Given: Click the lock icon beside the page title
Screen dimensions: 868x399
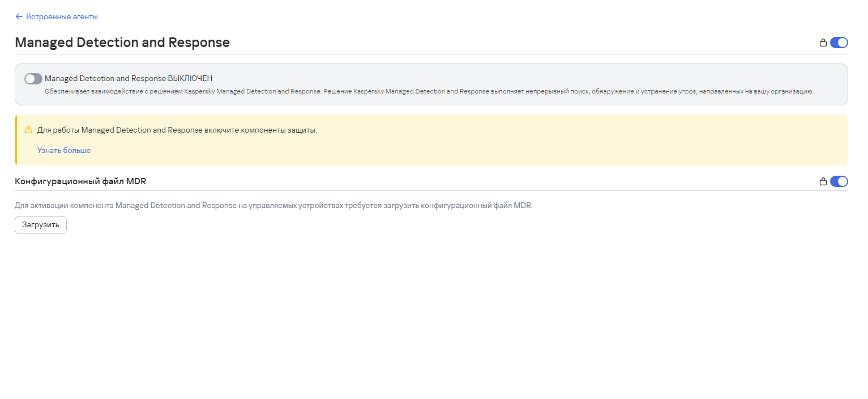Looking at the screenshot, I should tap(823, 43).
